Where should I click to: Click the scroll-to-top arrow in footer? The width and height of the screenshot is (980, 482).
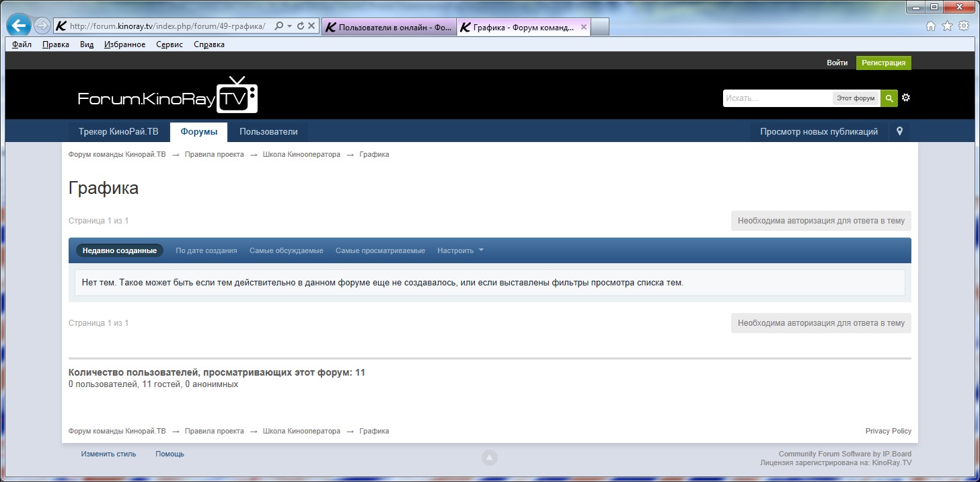489,458
